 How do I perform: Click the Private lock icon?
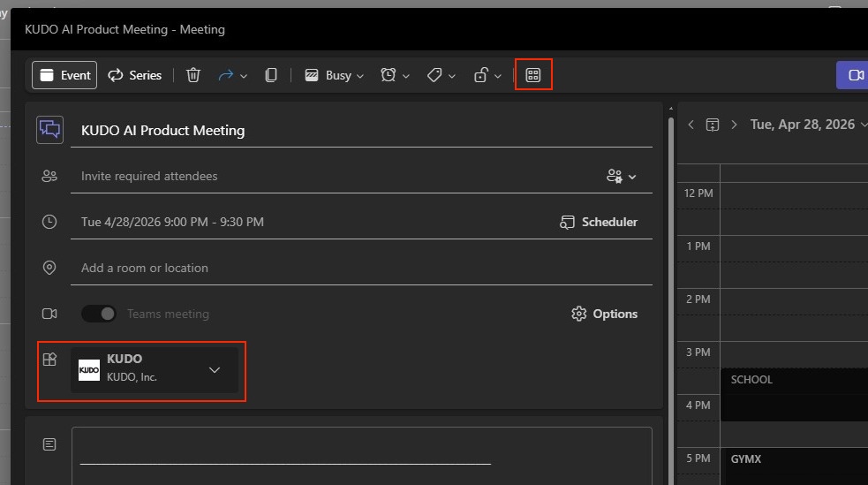pyautogui.click(x=480, y=75)
